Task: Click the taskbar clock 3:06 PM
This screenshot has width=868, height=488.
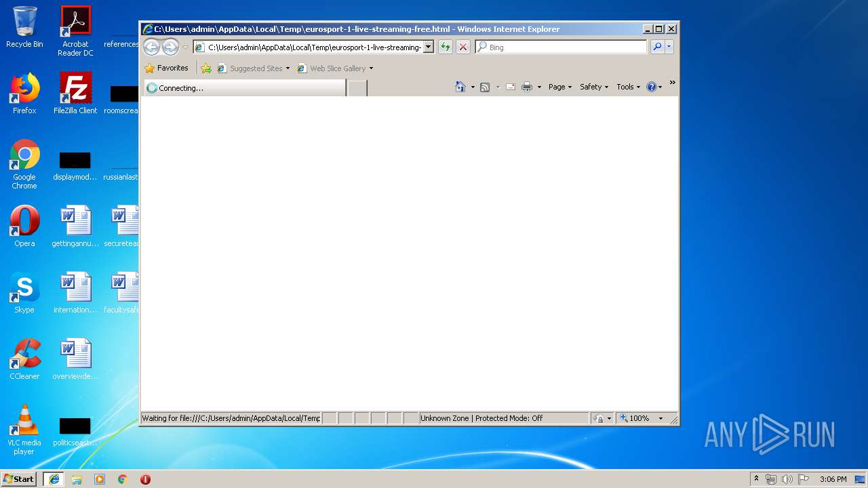Action: pyautogui.click(x=833, y=479)
